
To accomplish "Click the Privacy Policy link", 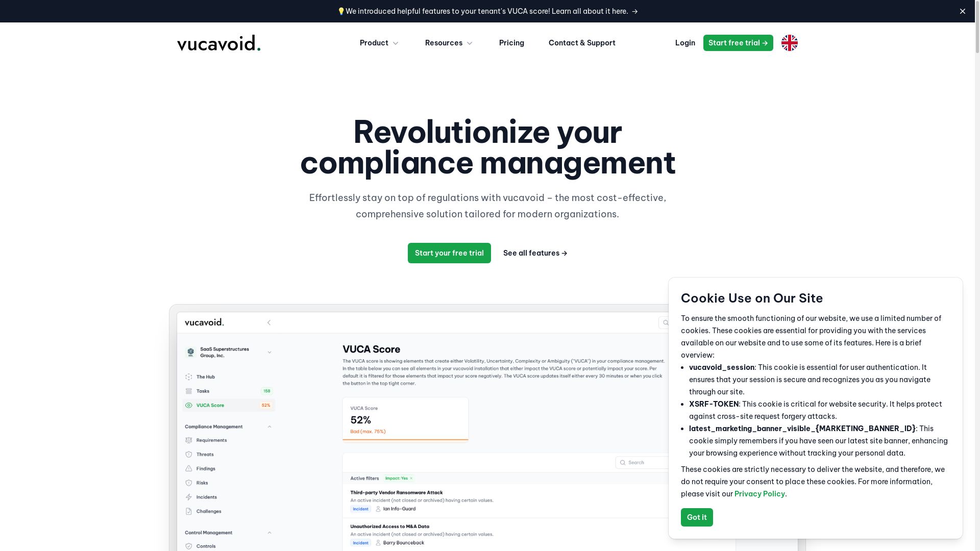I will click(x=759, y=494).
